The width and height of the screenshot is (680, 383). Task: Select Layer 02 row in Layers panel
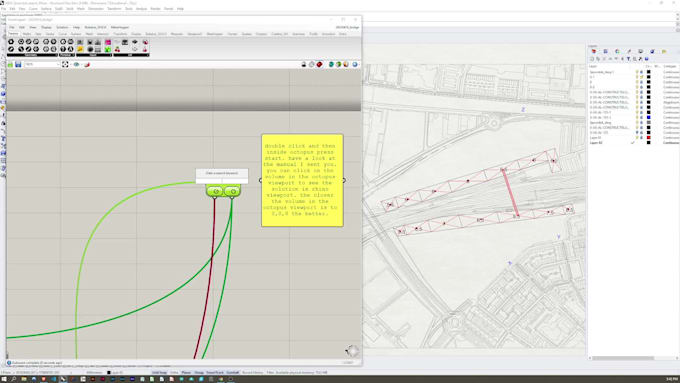pyautogui.click(x=634, y=143)
